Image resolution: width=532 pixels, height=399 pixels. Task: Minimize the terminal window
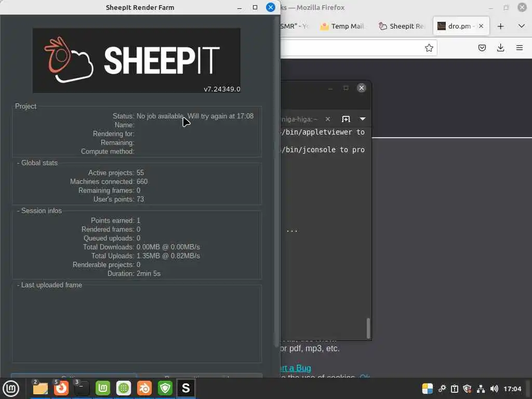(330, 88)
